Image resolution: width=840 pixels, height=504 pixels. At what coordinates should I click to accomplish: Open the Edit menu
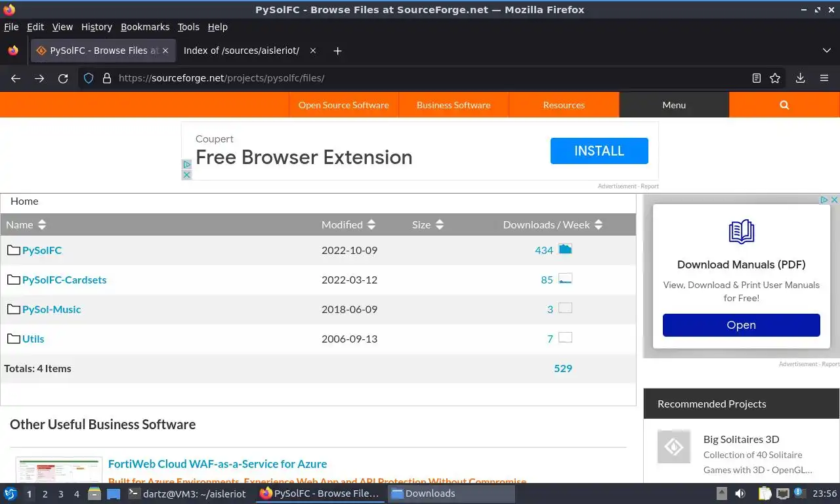pos(35,27)
